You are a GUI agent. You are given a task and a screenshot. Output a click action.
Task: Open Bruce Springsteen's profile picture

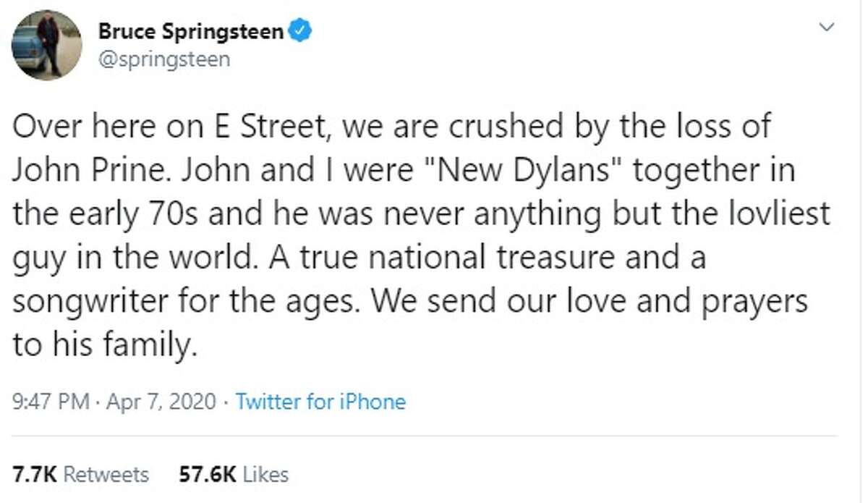click(x=46, y=45)
